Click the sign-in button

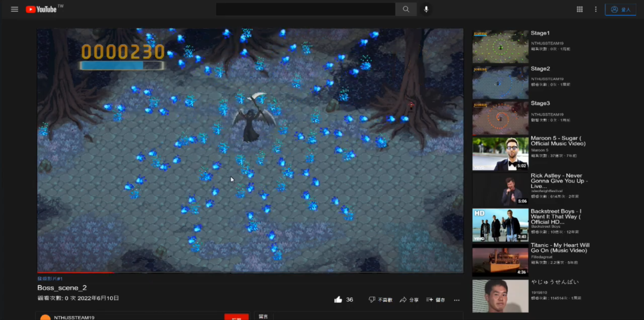(620, 9)
